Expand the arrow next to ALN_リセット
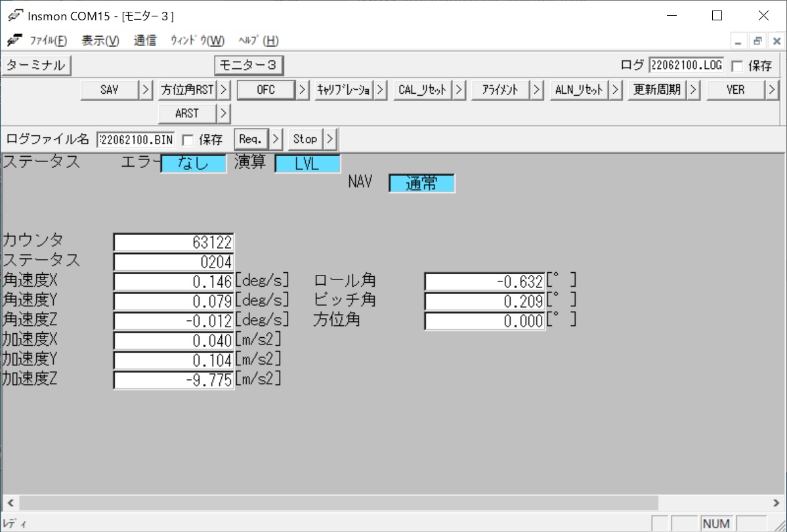 (x=615, y=90)
